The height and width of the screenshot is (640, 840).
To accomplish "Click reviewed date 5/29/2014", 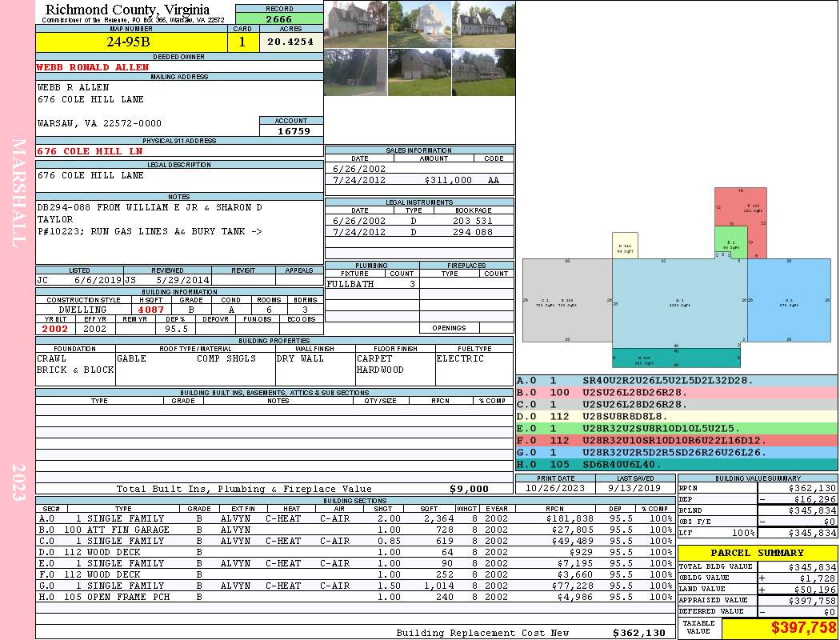I will (x=182, y=279).
